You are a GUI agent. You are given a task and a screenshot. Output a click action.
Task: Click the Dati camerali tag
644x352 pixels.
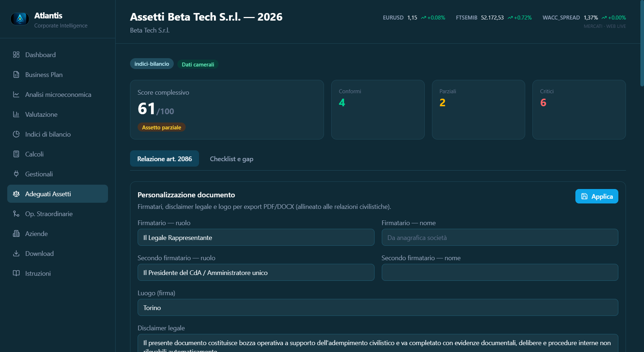(x=198, y=64)
